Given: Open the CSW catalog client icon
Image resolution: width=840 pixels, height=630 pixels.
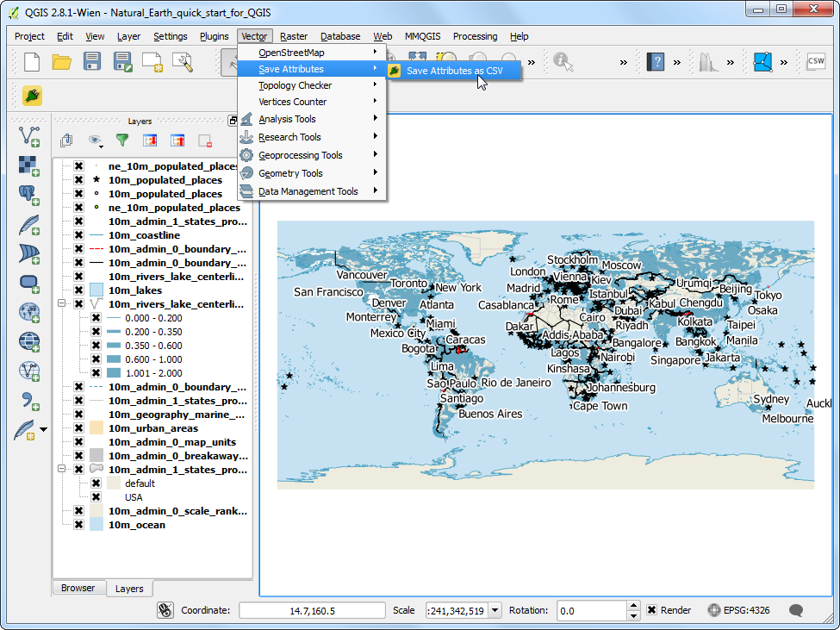Looking at the screenshot, I should 816,61.
